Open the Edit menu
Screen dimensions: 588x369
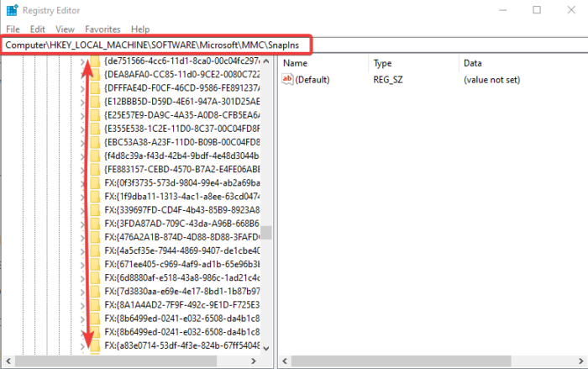pyautogui.click(x=38, y=29)
